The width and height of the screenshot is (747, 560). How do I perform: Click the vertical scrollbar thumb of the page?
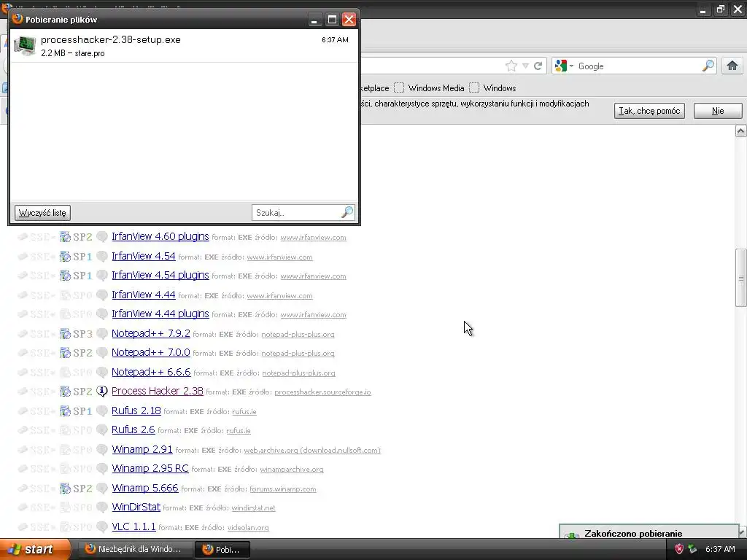pyautogui.click(x=741, y=278)
